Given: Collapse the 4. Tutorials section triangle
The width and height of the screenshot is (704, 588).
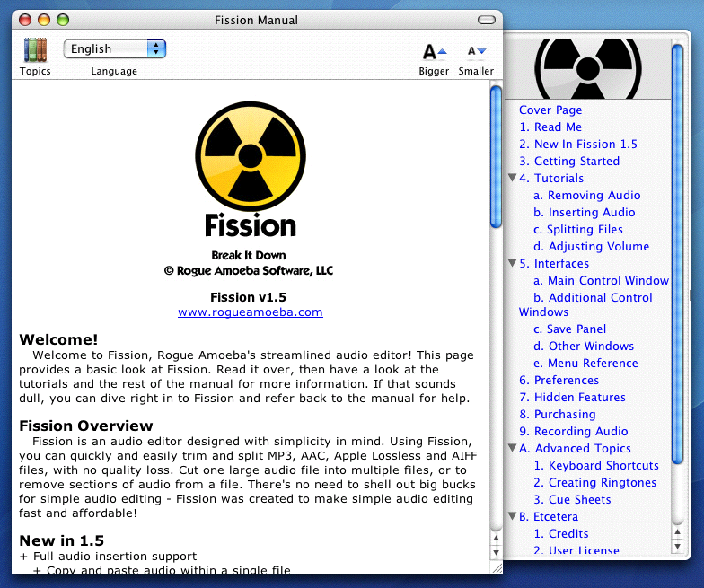Looking at the screenshot, I should tap(512, 178).
